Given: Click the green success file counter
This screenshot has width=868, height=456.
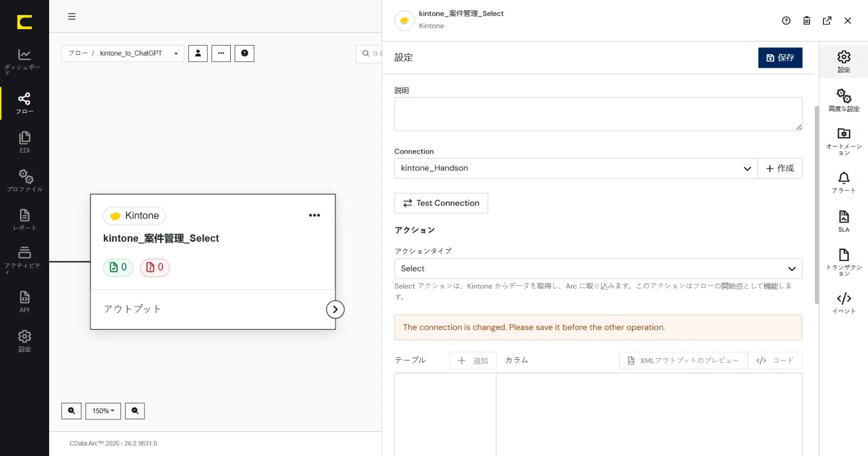Looking at the screenshot, I should 118,267.
